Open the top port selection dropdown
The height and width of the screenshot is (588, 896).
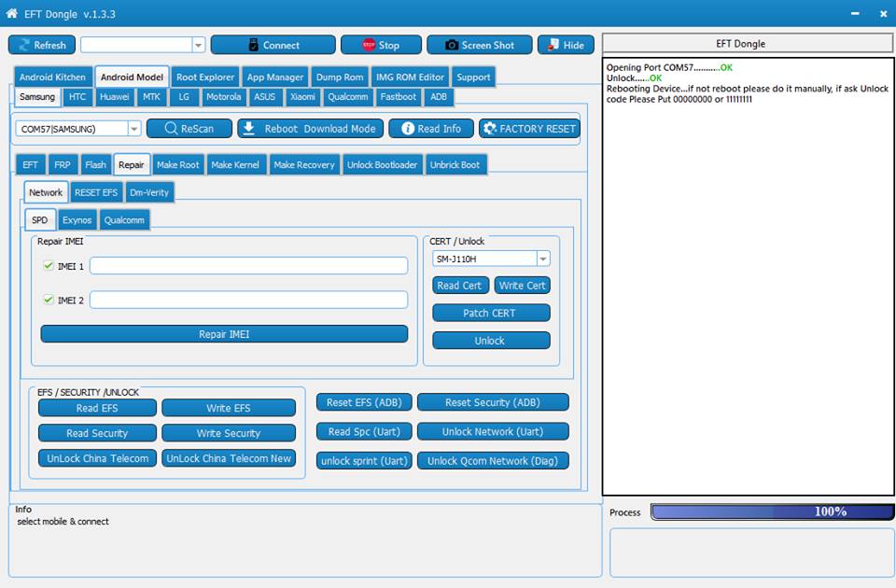click(198, 45)
